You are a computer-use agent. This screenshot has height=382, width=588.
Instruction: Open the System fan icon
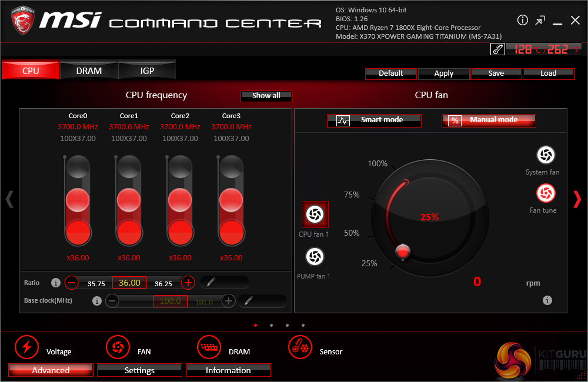click(x=546, y=155)
